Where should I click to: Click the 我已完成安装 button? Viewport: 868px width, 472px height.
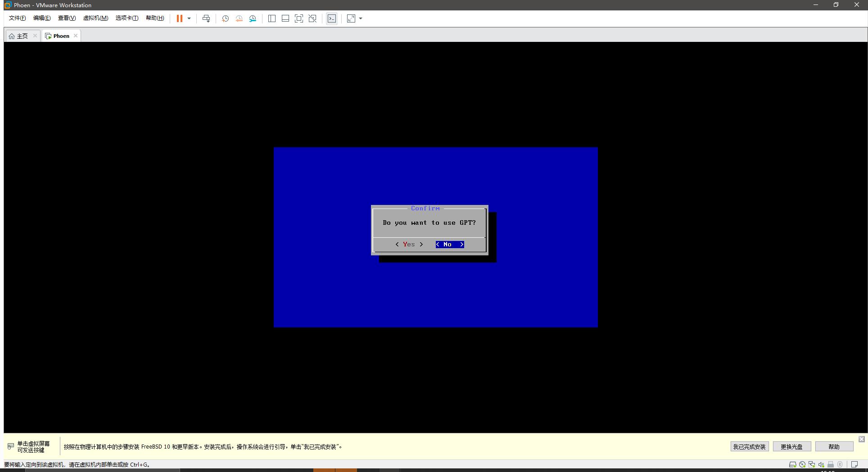pos(749,446)
